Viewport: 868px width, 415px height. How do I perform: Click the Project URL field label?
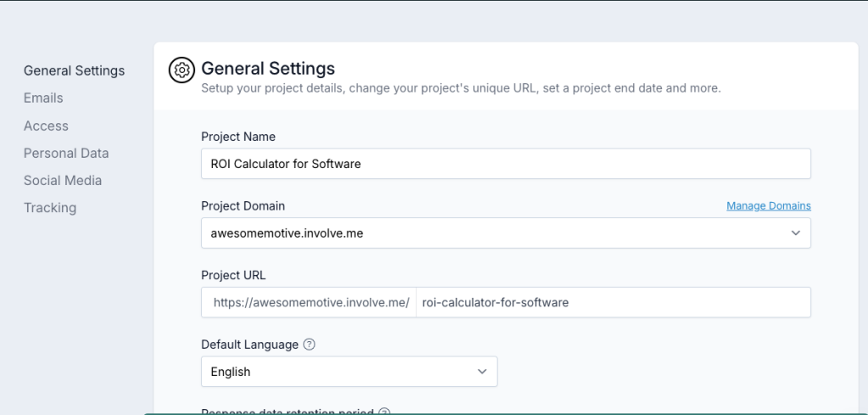[x=233, y=275]
